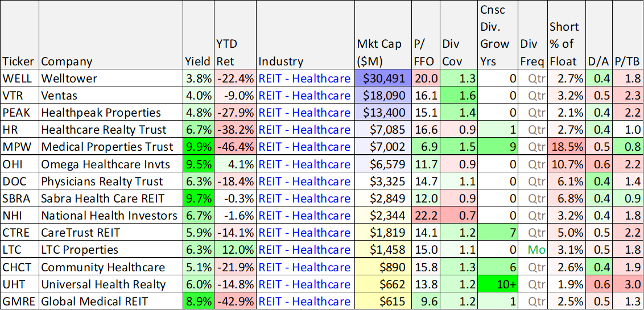Select the CHCT ticker cell

point(20,267)
